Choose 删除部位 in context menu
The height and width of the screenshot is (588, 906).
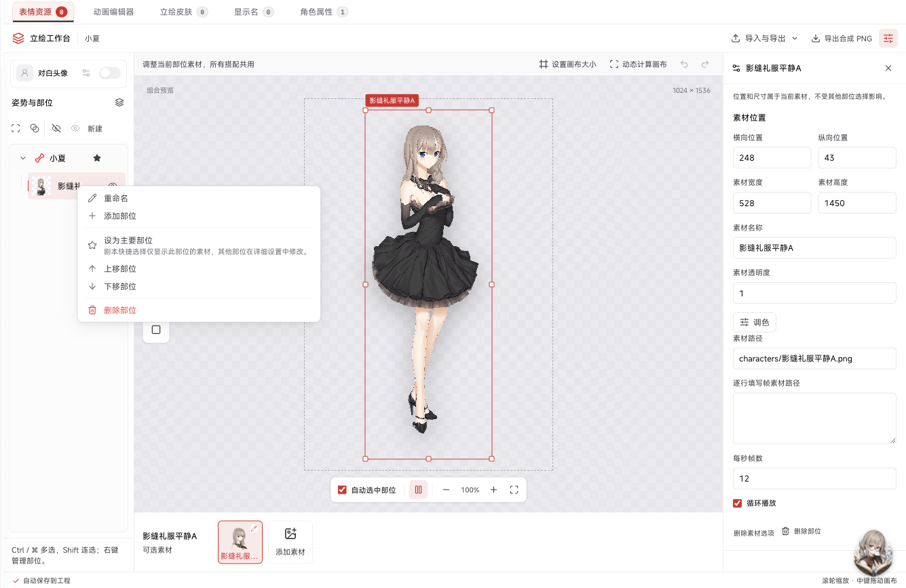click(x=199, y=310)
